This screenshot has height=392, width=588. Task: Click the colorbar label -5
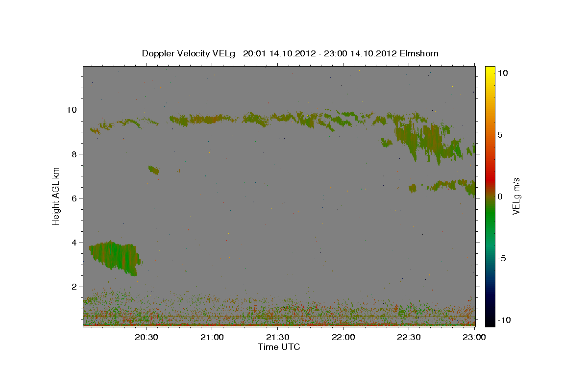tap(501, 258)
